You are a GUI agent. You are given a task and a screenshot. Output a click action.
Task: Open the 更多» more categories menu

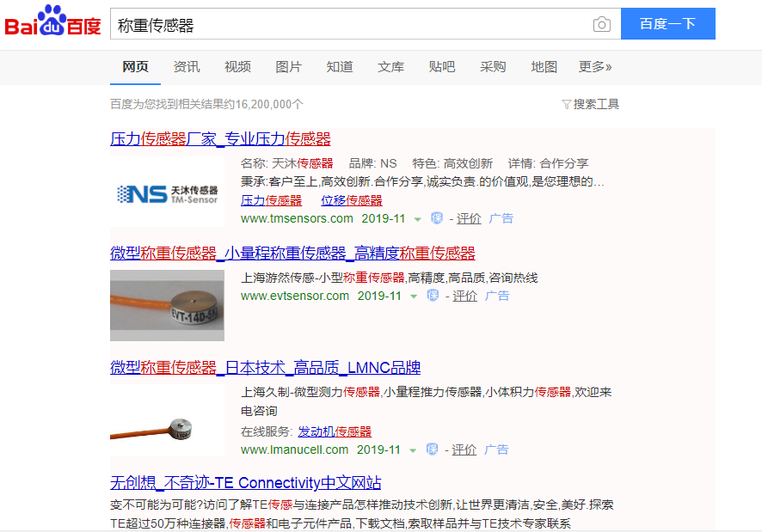(x=595, y=66)
